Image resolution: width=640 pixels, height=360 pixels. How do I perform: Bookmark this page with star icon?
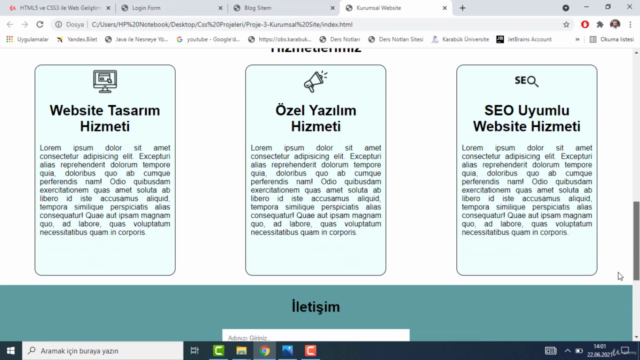[x=566, y=24]
